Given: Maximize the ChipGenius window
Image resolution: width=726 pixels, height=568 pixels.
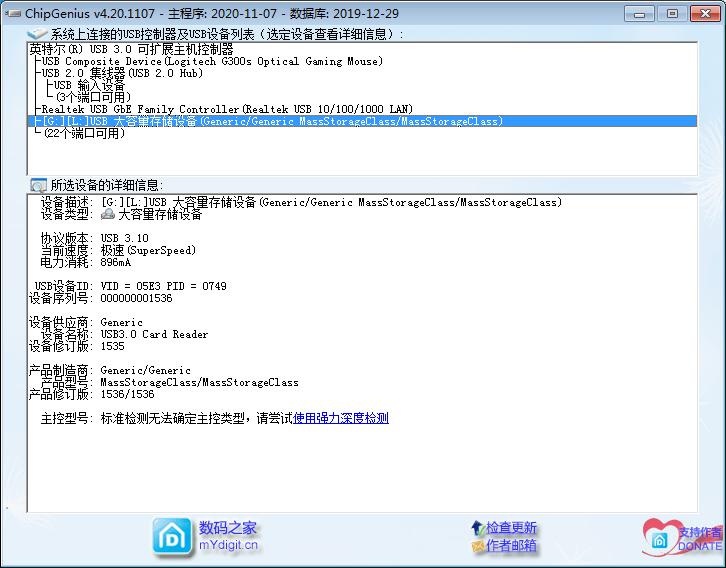Looking at the screenshot, I should (672, 13).
